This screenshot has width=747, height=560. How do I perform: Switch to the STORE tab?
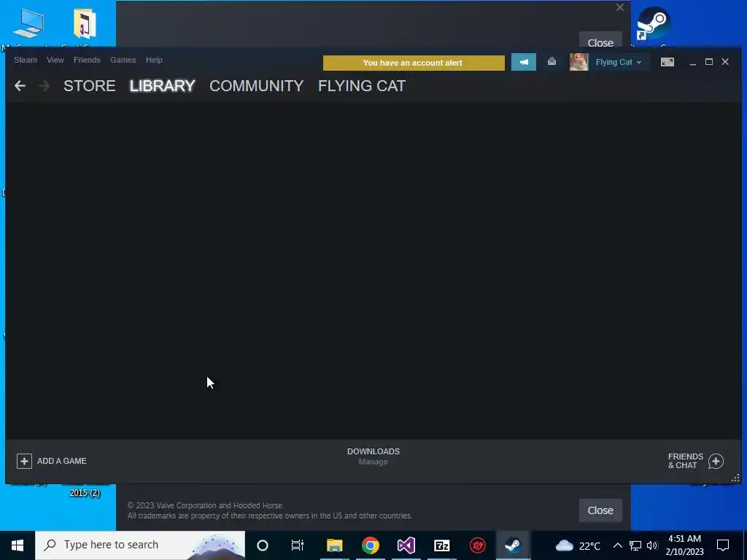90,86
